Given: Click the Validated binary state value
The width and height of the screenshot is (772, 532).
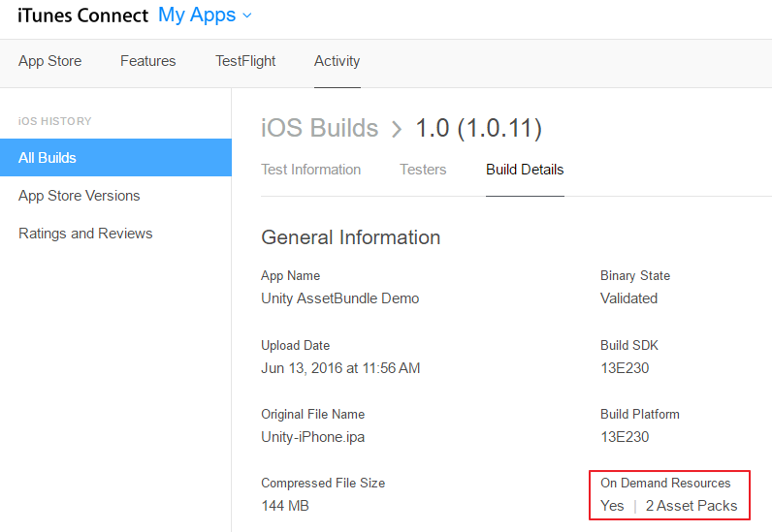Looking at the screenshot, I should click(x=628, y=298).
